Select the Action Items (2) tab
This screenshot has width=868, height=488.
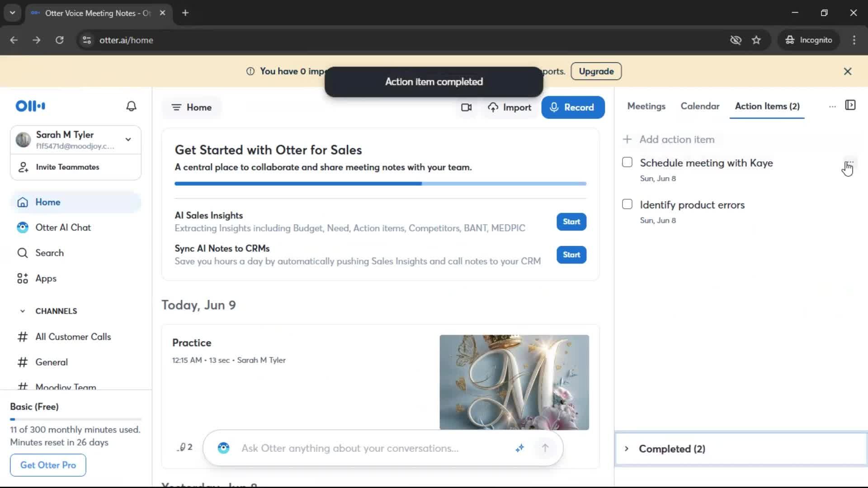click(x=767, y=106)
